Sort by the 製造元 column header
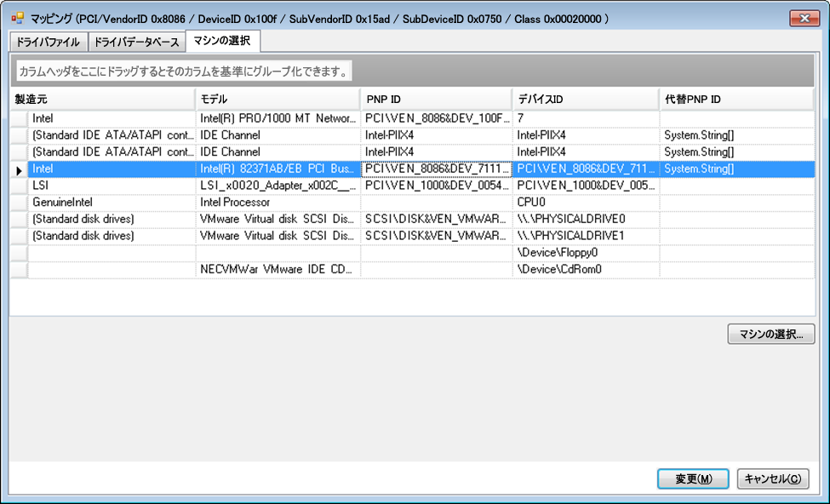This screenshot has width=830, height=504. tap(102, 100)
